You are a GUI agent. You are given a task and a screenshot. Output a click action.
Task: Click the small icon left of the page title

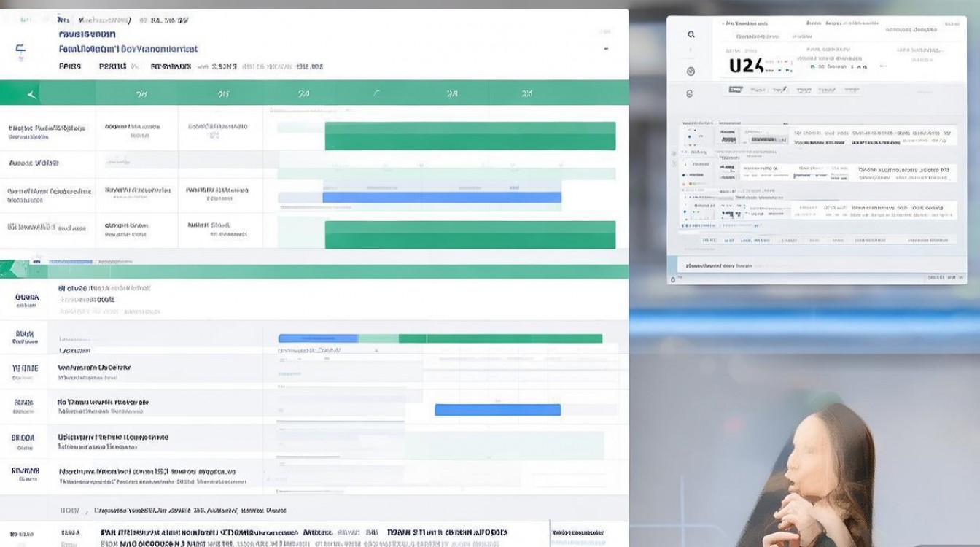coord(20,50)
